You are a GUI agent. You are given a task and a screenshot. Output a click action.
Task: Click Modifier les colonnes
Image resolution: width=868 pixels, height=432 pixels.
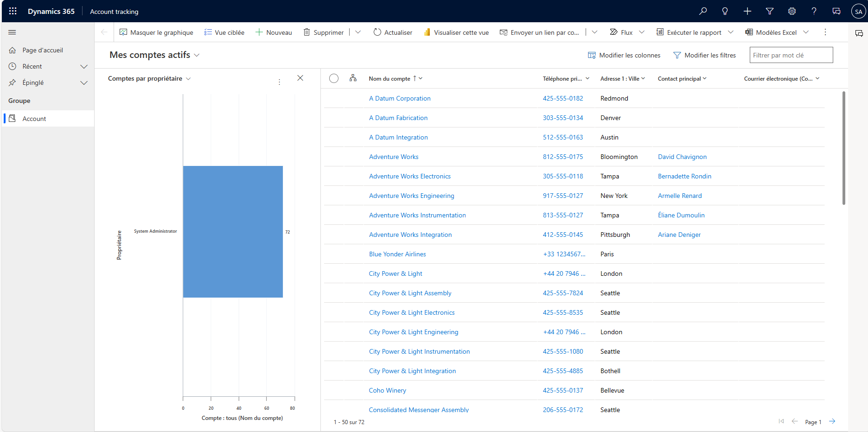point(624,55)
